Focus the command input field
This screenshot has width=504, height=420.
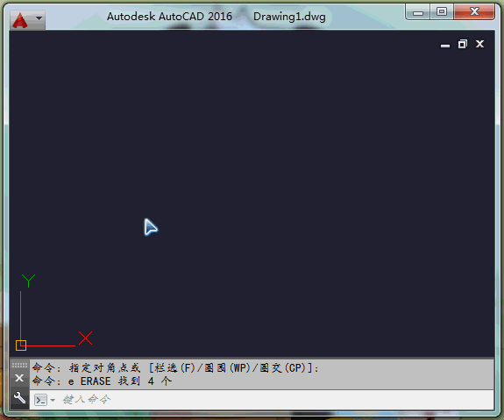[x=262, y=400]
